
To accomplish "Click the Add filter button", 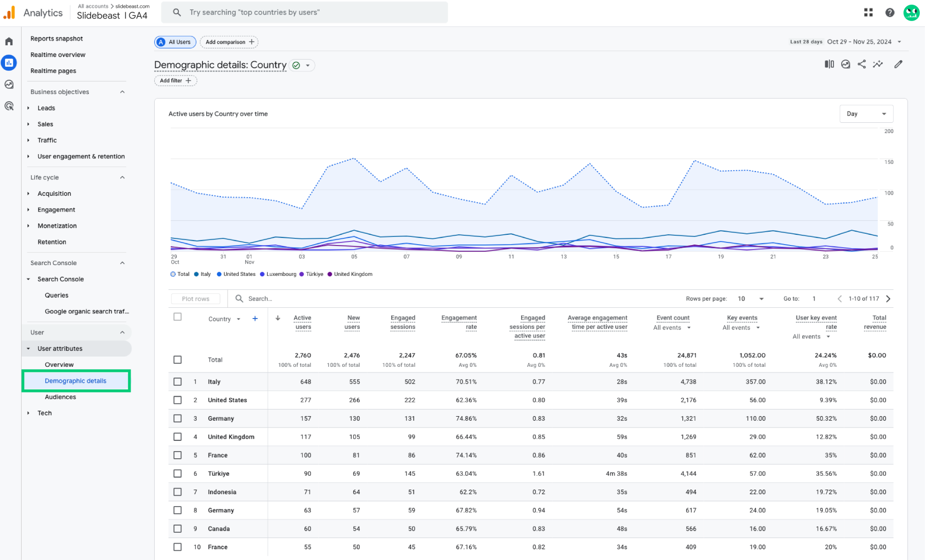I will [176, 81].
